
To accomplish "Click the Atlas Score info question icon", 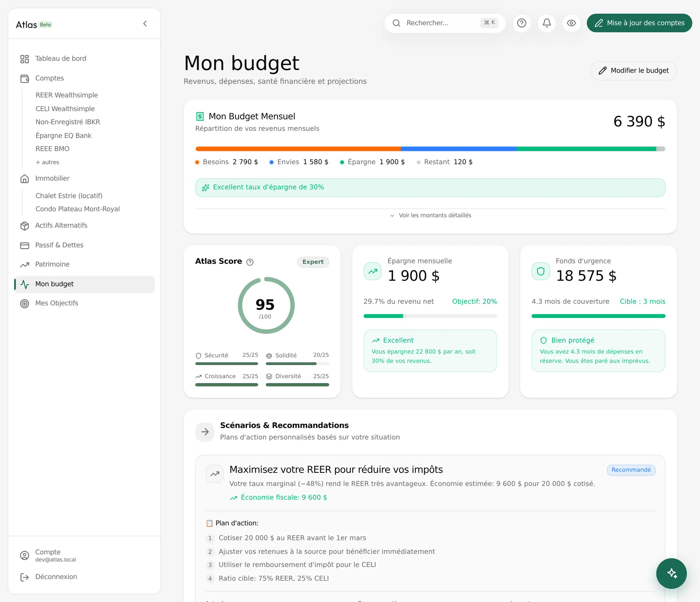I will click(x=250, y=262).
